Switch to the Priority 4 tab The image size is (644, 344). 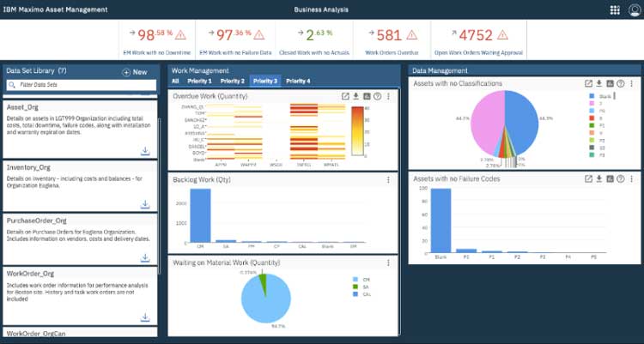(298, 81)
